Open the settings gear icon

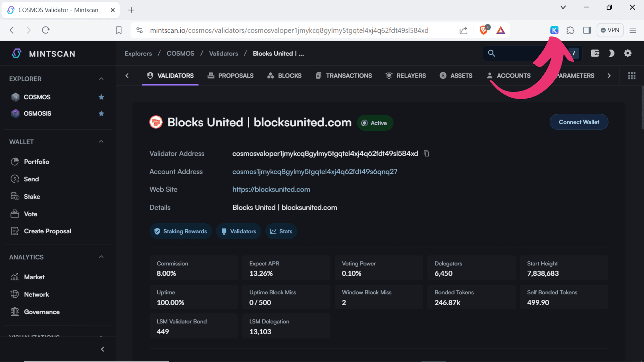pos(628,53)
